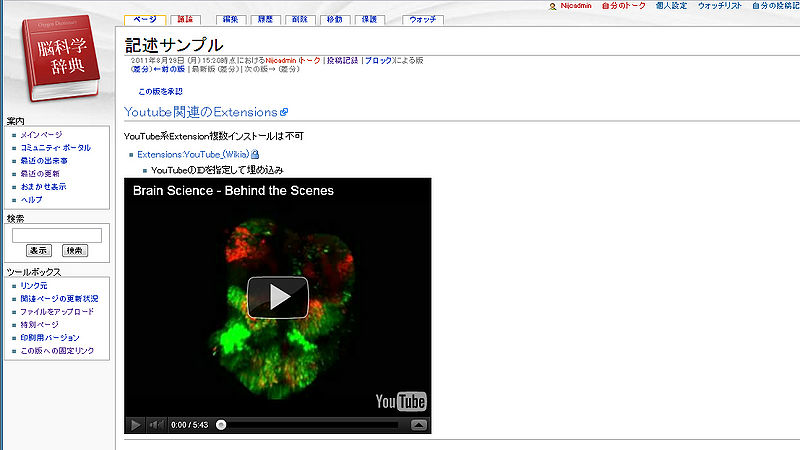Image resolution: width=800 pixels, height=450 pixels.
Task: Click the large play button on video
Action: tap(277, 297)
